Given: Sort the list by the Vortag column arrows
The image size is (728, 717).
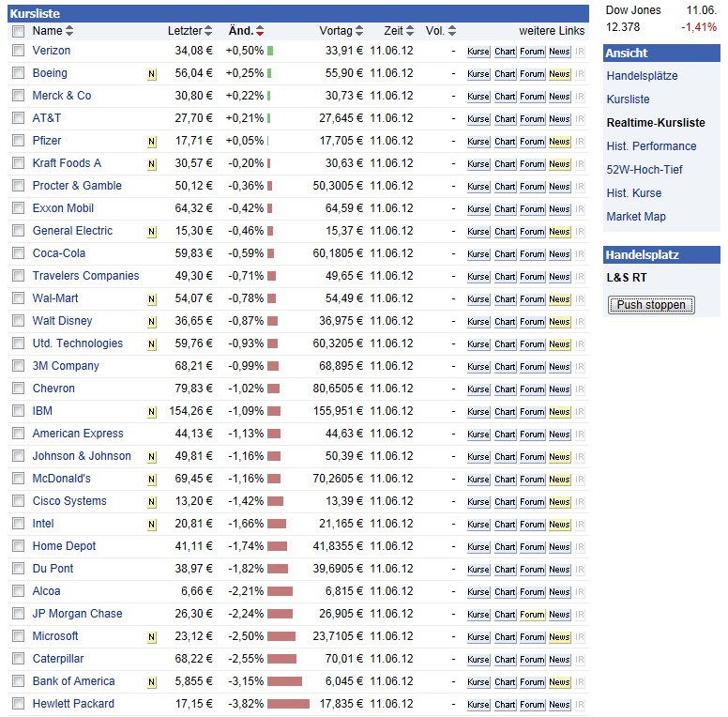Looking at the screenshot, I should click(359, 31).
